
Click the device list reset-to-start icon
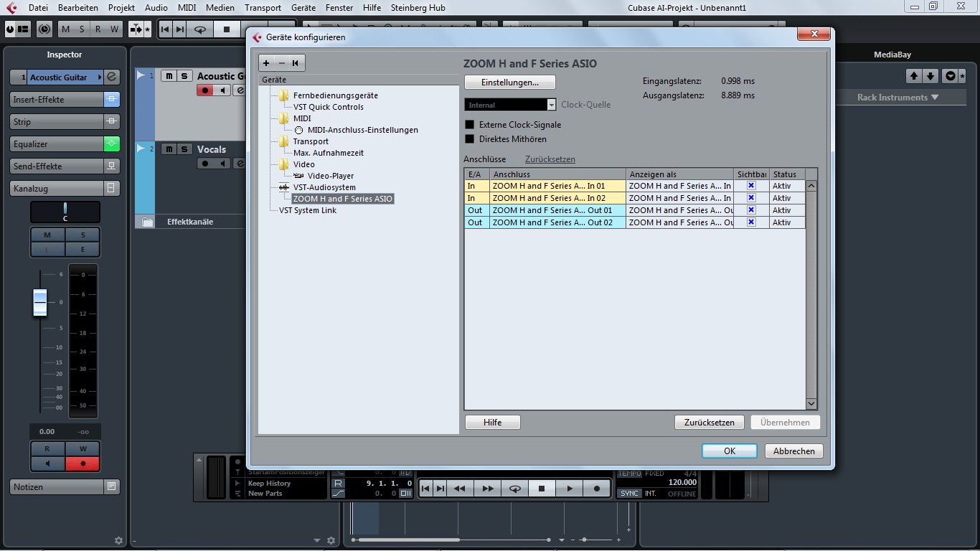tap(295, 63)
